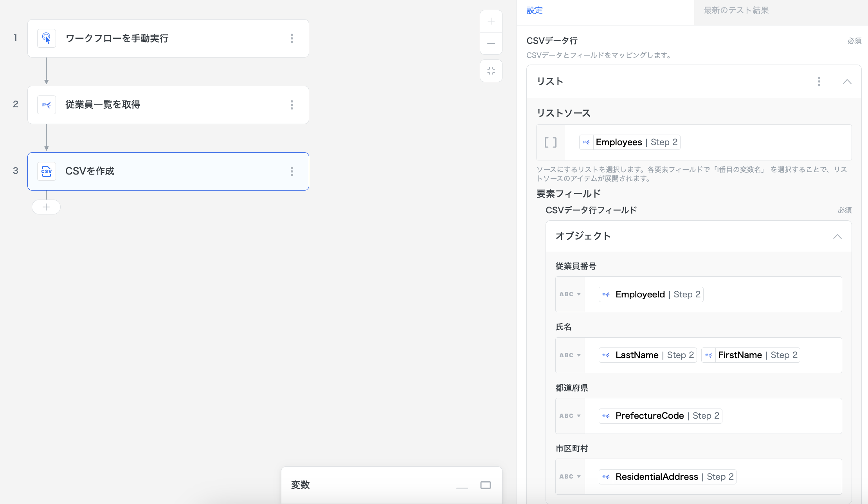868x504 pixels.
Task: Click the fit-to-screen collapse icon
Action: point(491,71)
